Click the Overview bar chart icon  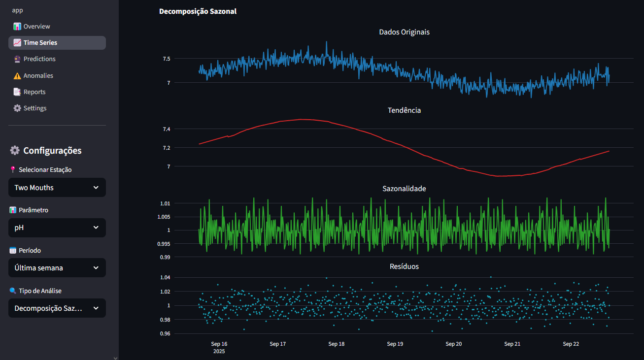point(17,27)
